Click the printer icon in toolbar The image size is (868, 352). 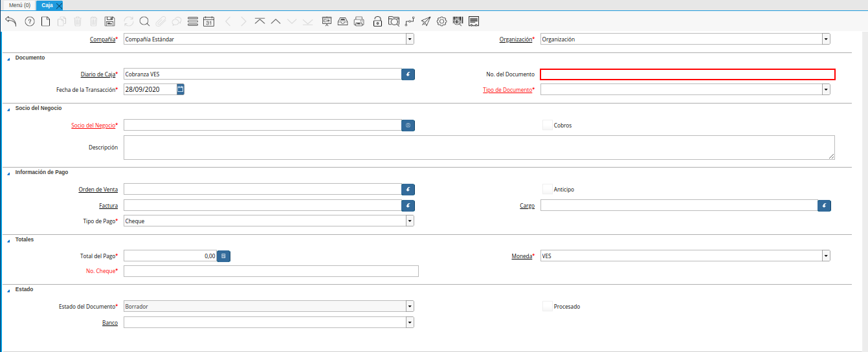(x=359, y=21)
